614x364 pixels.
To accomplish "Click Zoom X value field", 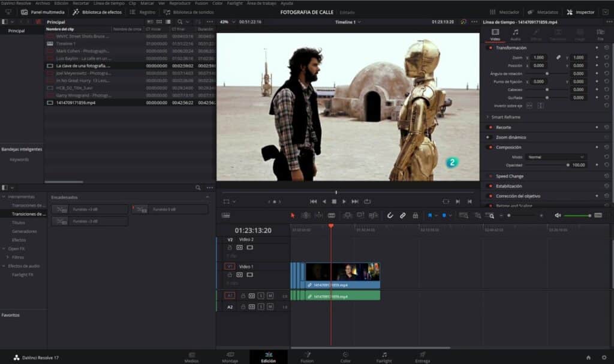I will 539,58.
